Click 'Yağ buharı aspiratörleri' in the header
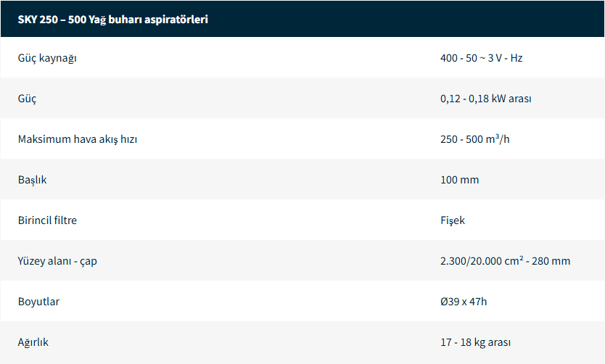This screenshot has width=605, height=364. click(x=149, y=20)
